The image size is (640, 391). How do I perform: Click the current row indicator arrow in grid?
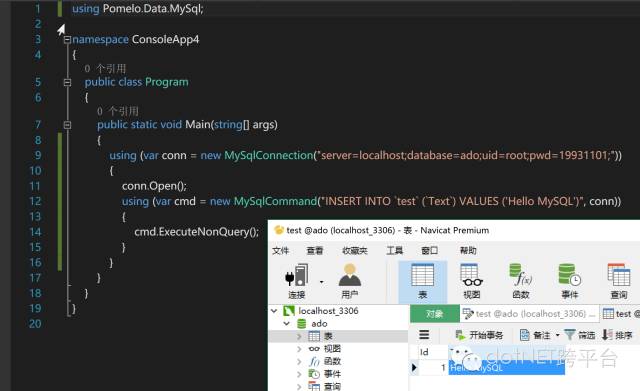[x=414, y=368]
